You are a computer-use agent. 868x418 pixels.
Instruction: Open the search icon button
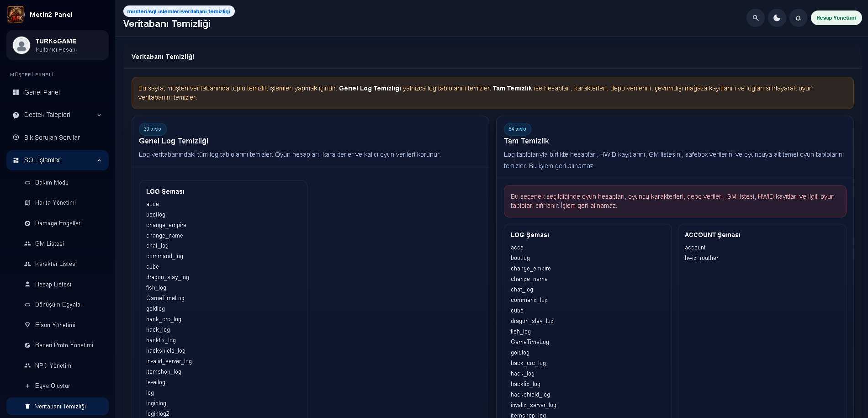click(x=756, y=18)
